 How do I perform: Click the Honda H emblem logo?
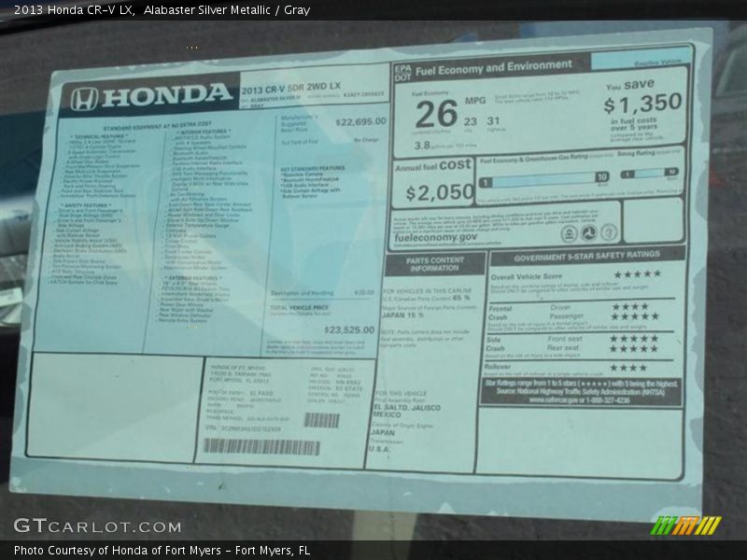point(84,99)
